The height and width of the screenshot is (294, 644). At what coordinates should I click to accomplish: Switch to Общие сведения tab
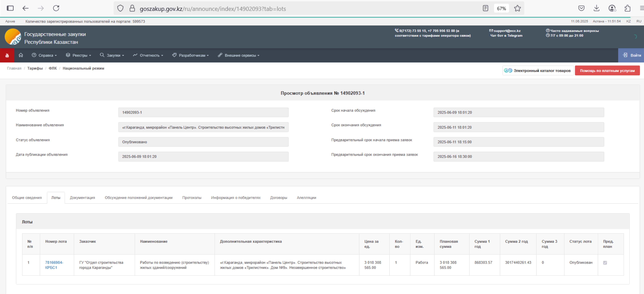coord(27,198)
